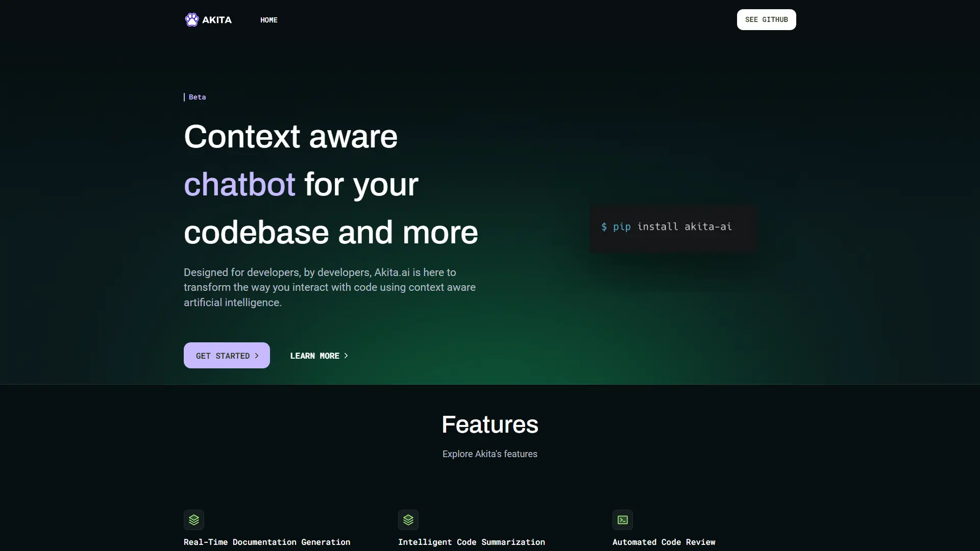This screenshot has width=980, height=551.
Task: Click the paw print in the header
Action: click(x=191, y=19)
